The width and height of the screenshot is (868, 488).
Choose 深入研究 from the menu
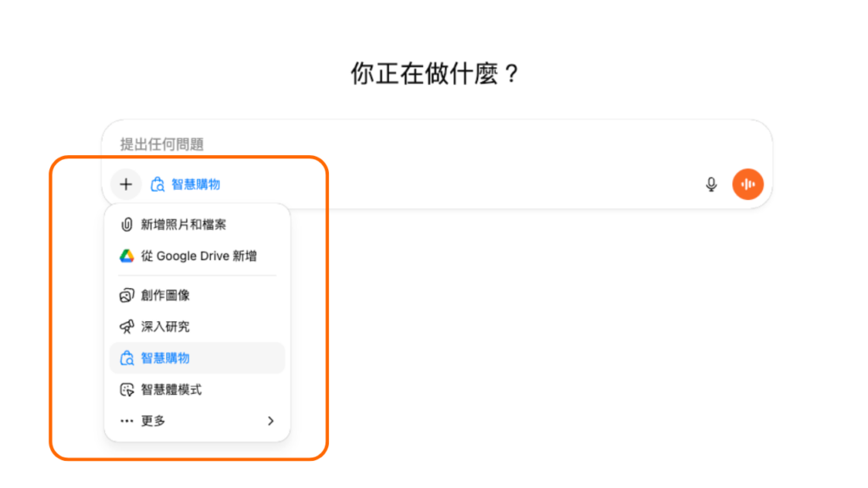click(x=165, y=326)
